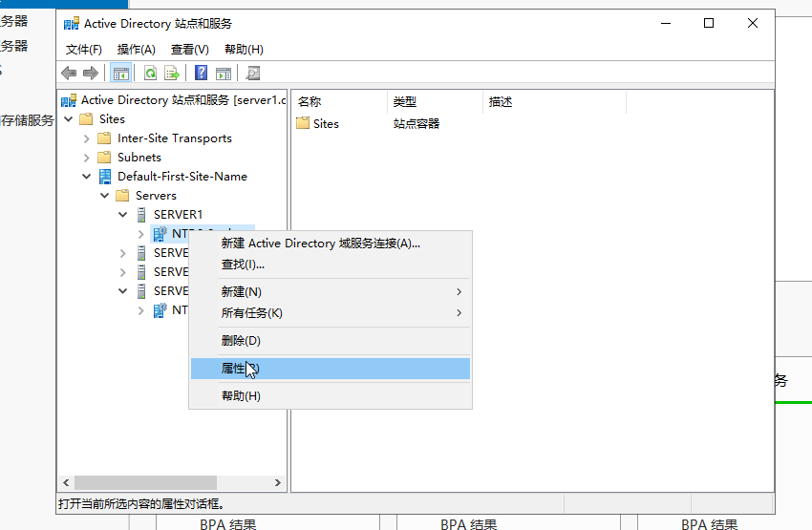The width and height of the screenshot is (812, 530).
Task: Select the Default-First-Site-Name tree item
Action: [x=182, y=177]
